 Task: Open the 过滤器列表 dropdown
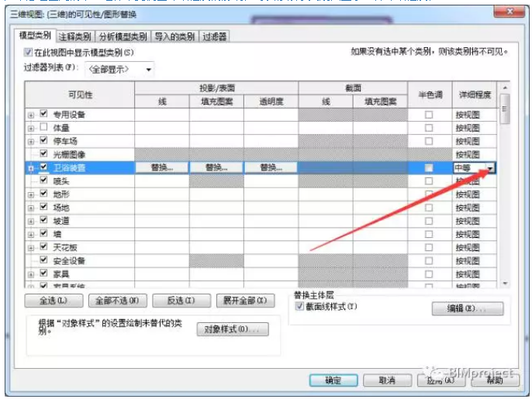(x=120, y=70)
